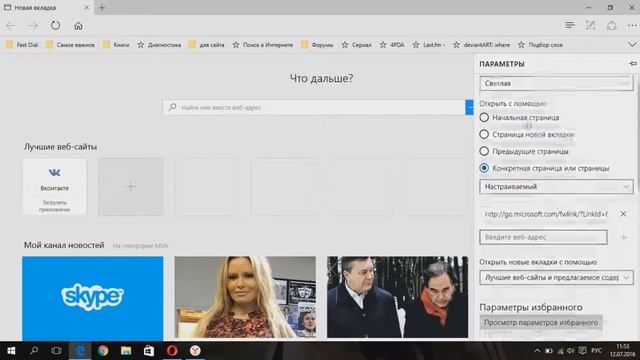
Task: Open the Сериал favorite
Action: (x=356, y=45)
